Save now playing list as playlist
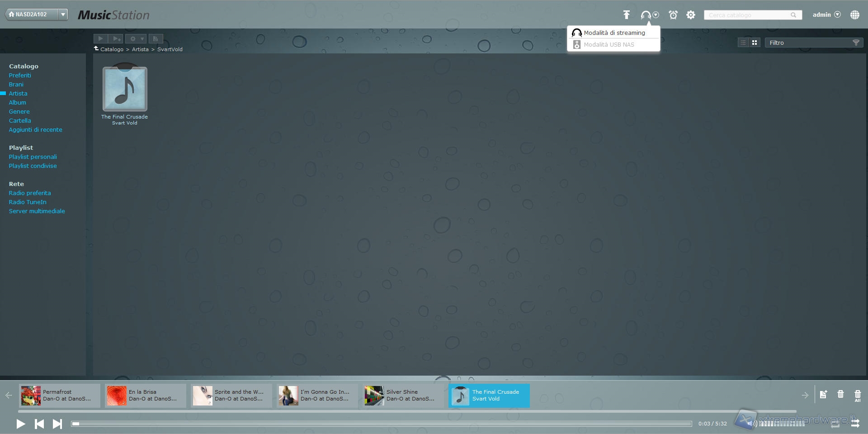Screen dimensions: 868x434 click(x=823, y=395)
